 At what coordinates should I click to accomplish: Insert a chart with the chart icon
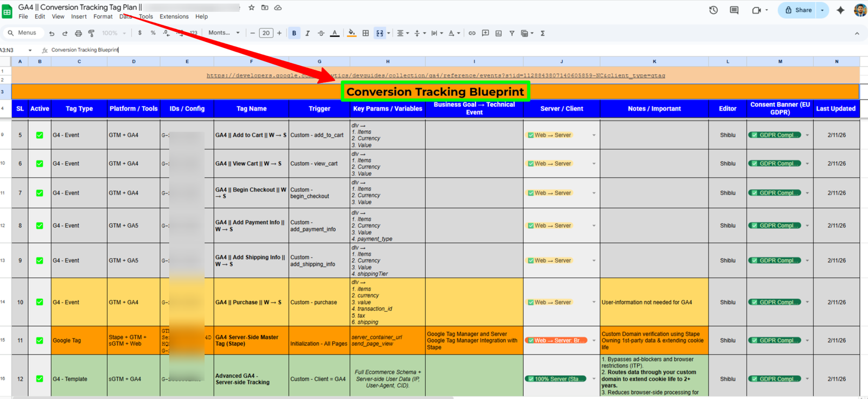click(x=499, y=33)
